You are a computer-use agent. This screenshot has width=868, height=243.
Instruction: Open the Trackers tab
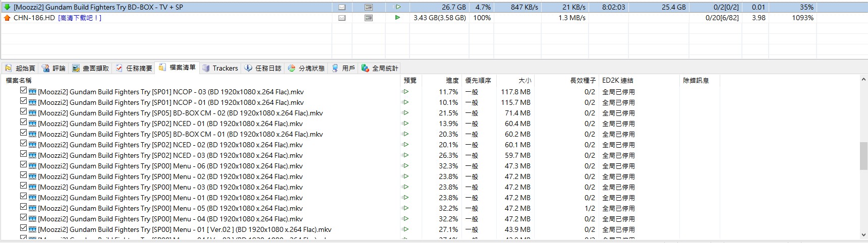pos(220,68)
